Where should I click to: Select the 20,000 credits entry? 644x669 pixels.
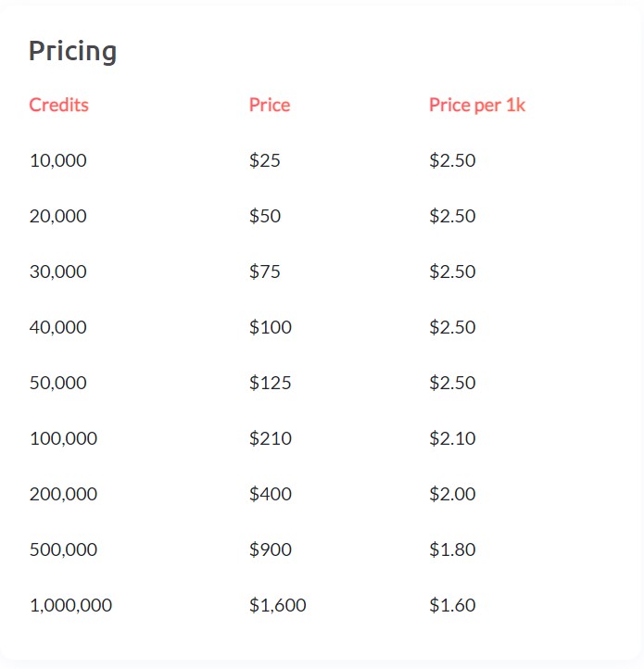58,216
